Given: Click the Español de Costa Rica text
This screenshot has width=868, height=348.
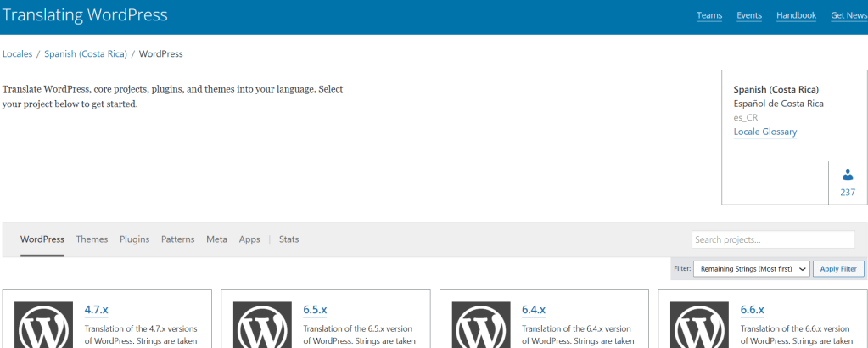Looking at the screenshot, I should click(778, 104).
